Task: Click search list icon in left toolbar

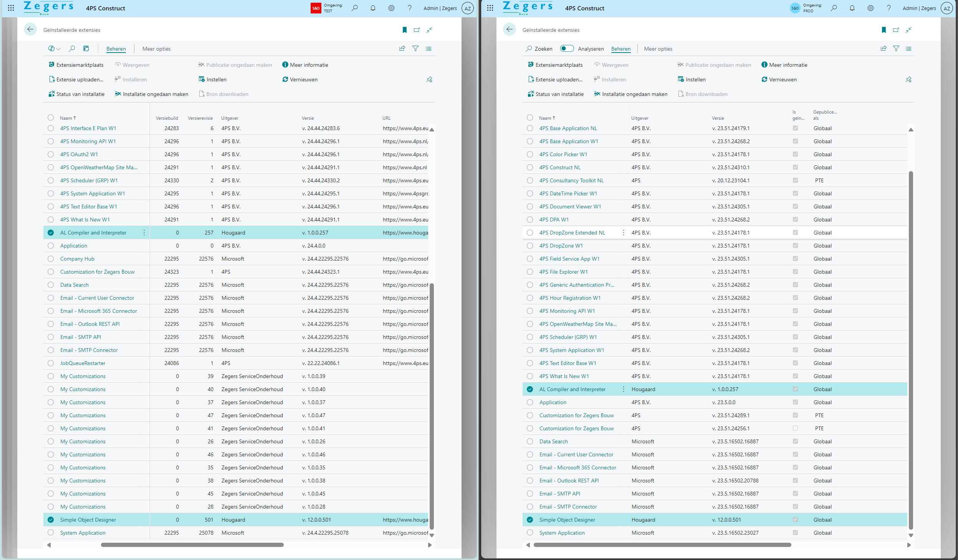Action: click(x=72, y=49)
